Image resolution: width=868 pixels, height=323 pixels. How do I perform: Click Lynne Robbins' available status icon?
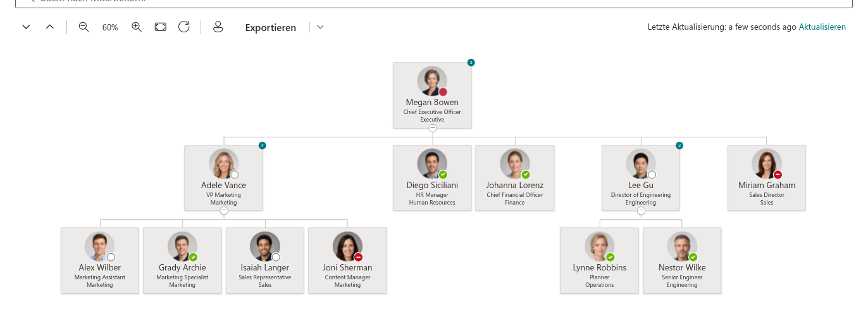click(x=611, y=257)
